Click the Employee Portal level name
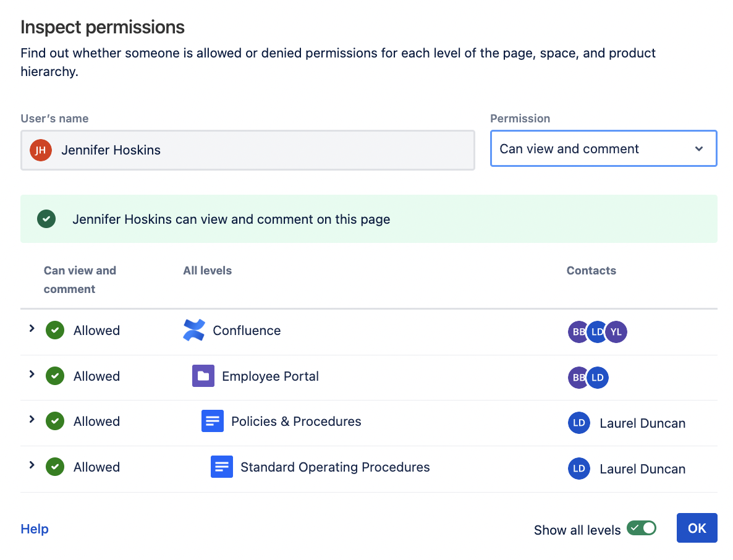This screenshot has width=733, height=560. 270,376
